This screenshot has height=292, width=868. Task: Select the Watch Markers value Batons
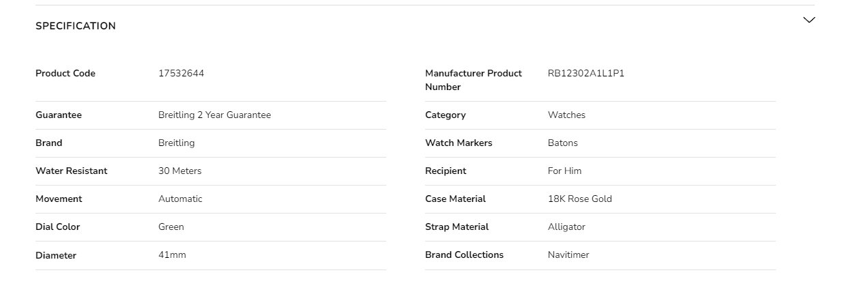point(562,143)
